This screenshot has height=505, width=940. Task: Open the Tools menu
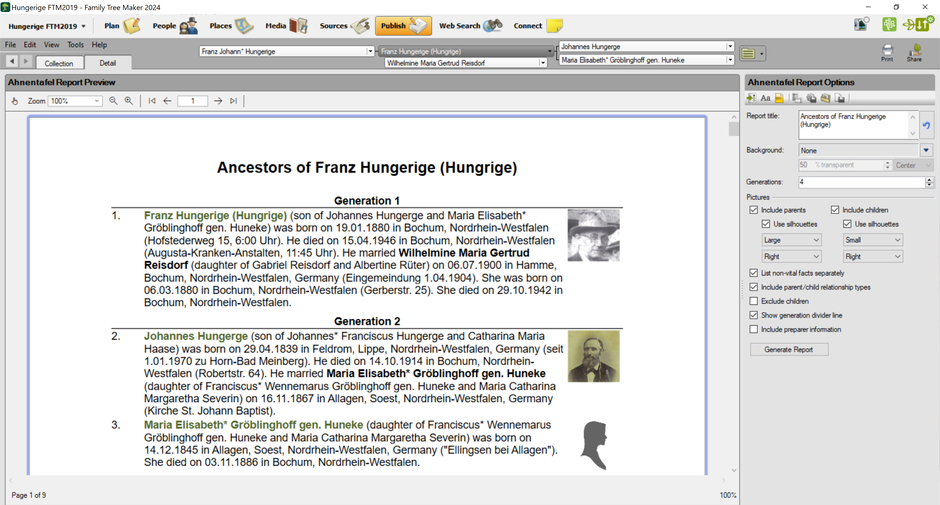(x=76, y=45)
